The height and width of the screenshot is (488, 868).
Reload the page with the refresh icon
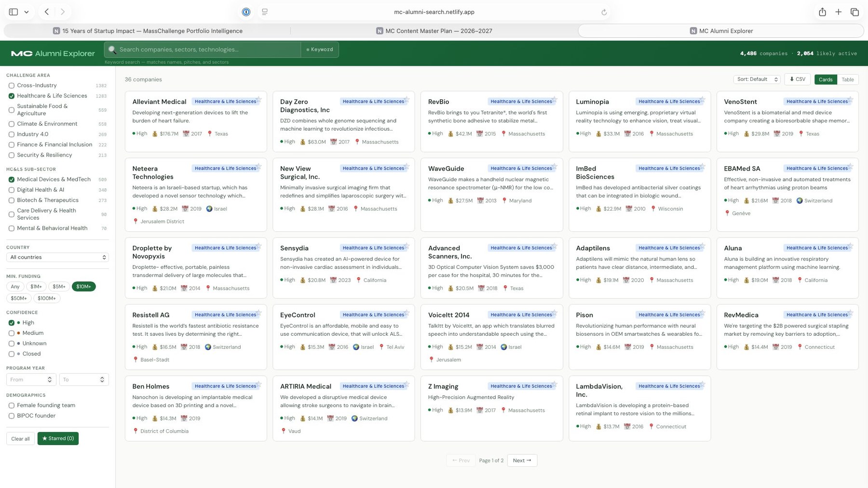[604, 13]
